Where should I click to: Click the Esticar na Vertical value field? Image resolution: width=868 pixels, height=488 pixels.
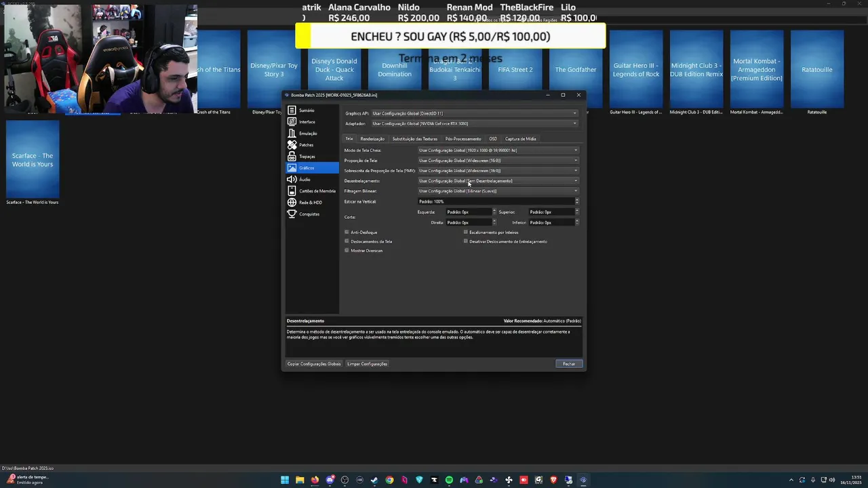(x=496, y=201)
